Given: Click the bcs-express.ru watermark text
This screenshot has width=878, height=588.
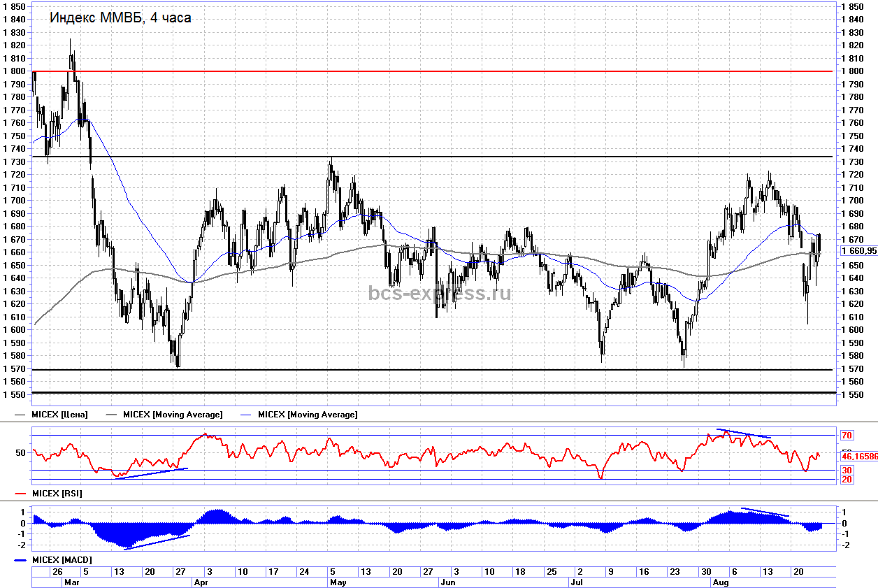Looking at the screenshot, I should point(440,293).
